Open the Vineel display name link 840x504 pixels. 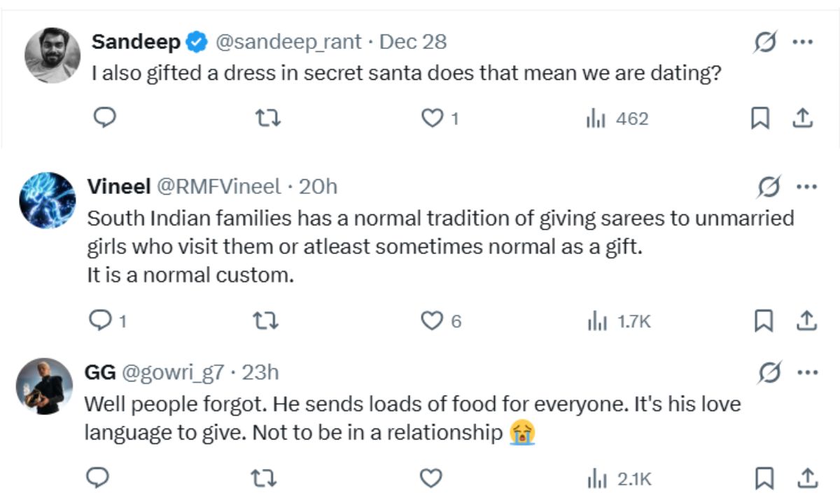[x=118, y=187]
